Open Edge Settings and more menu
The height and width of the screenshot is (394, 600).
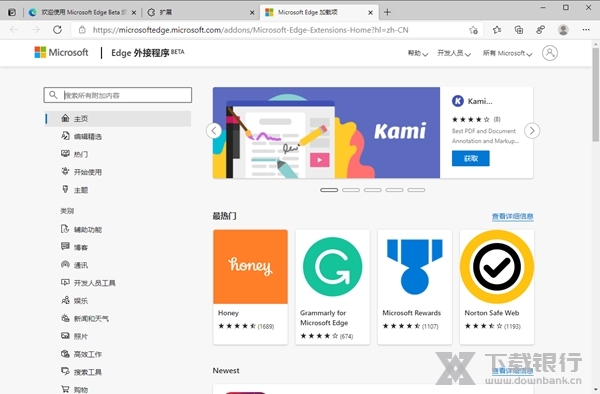pyautogui.click(x=586, y=30)
